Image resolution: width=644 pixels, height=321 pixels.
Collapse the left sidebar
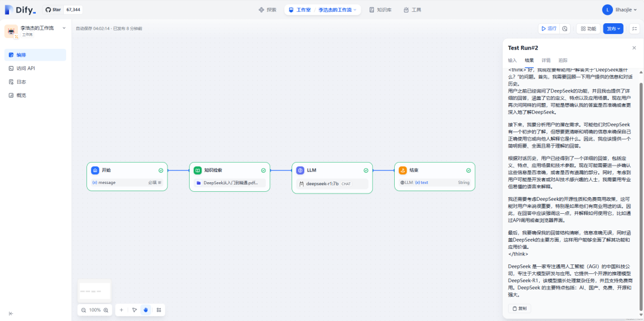click(x=11, y=314)
